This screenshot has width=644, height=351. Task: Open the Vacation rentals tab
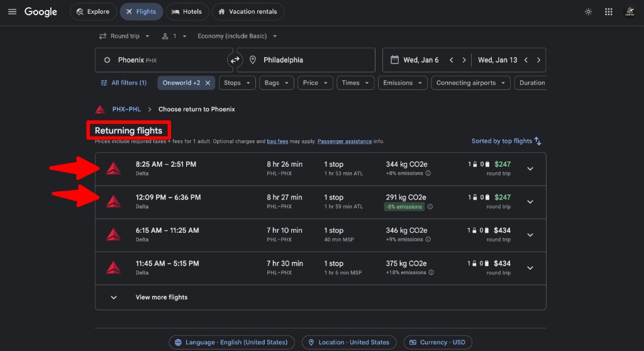(248, 12)
